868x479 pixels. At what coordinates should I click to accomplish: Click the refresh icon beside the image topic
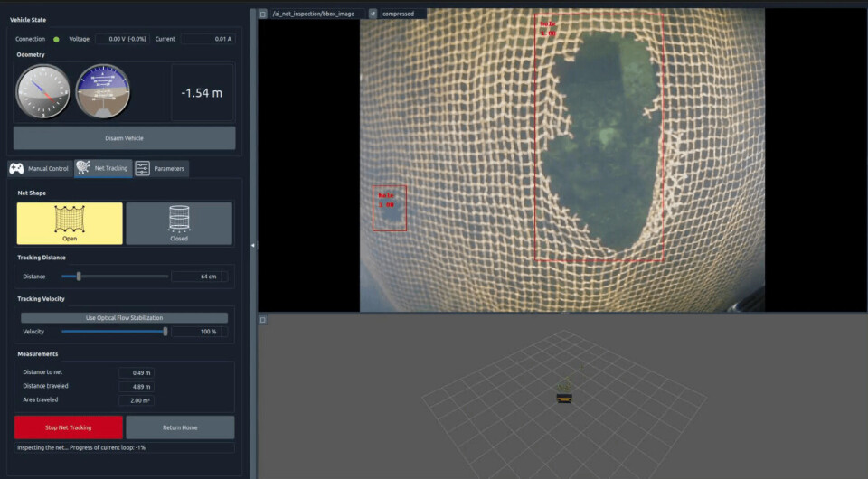coord(373,14)
